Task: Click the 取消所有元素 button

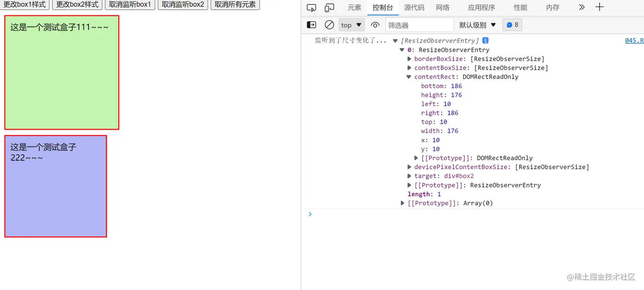Action: pos(235,4)
